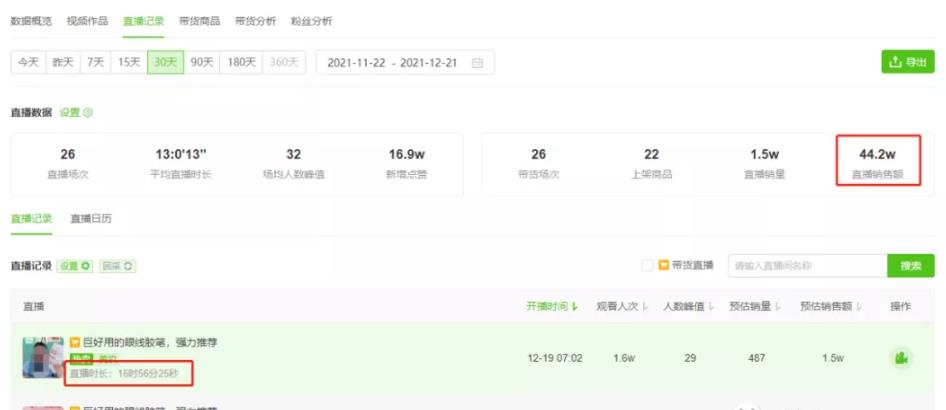The image size is (946, 410).
Task: Select the 今天 time range
Action: [27, 62]
